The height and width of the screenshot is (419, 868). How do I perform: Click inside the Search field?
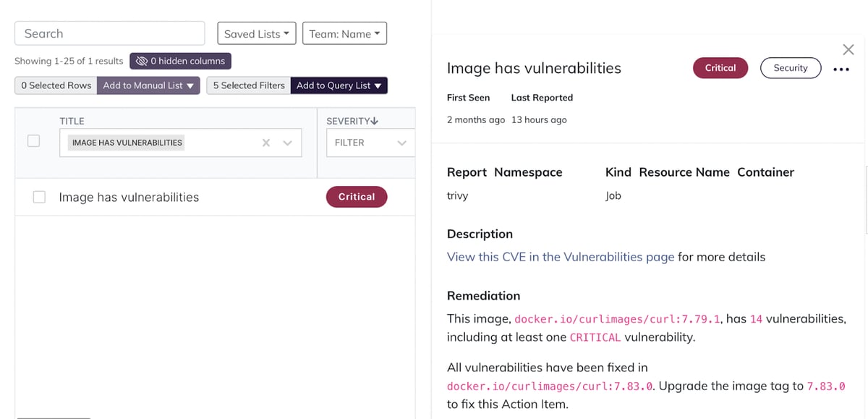[x=109, y=33]
